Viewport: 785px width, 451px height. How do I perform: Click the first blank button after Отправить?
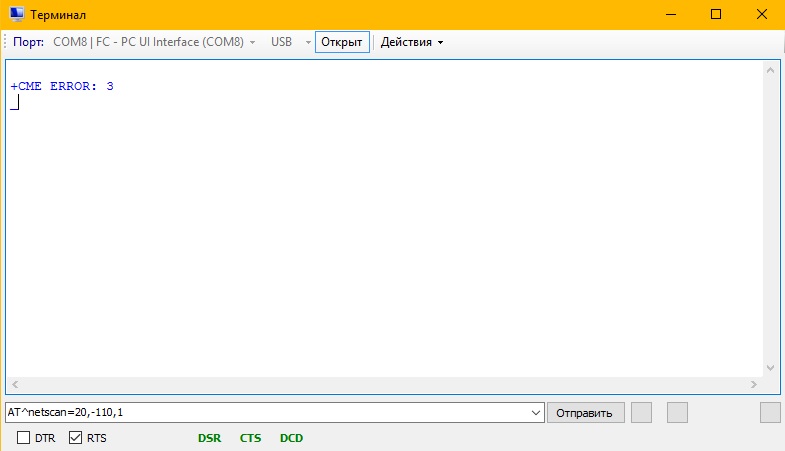coord(641,413)
